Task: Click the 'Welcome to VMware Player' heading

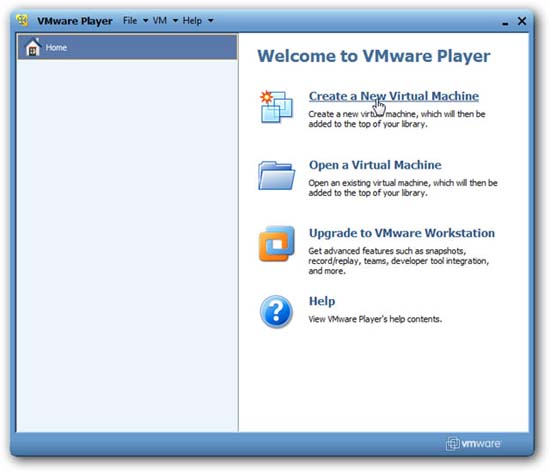Action: tap(374, 56)
